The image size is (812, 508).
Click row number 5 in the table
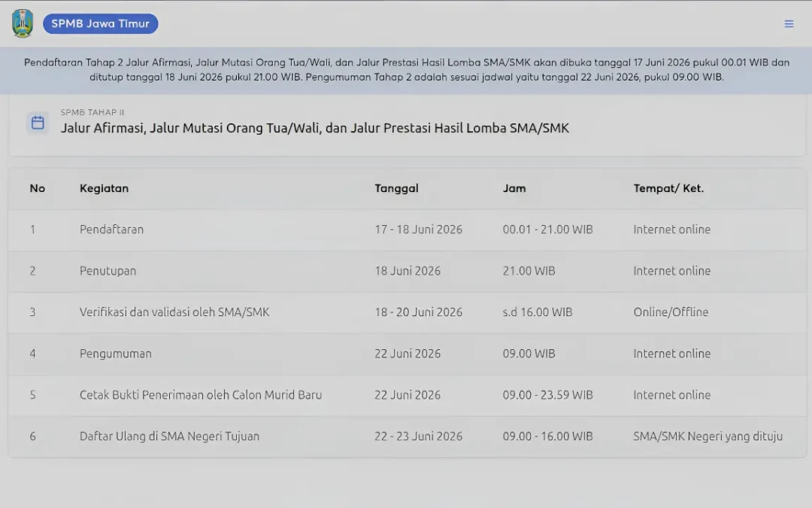(32, 395)
